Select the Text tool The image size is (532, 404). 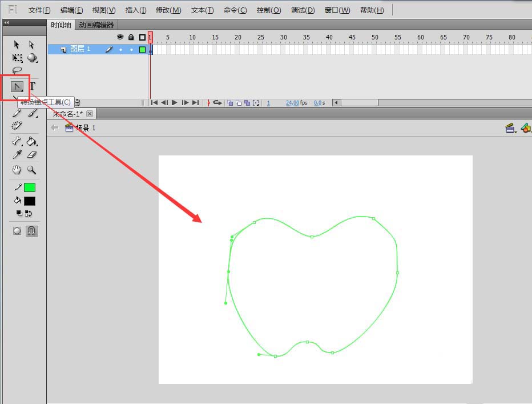click(x=33, y=87)
